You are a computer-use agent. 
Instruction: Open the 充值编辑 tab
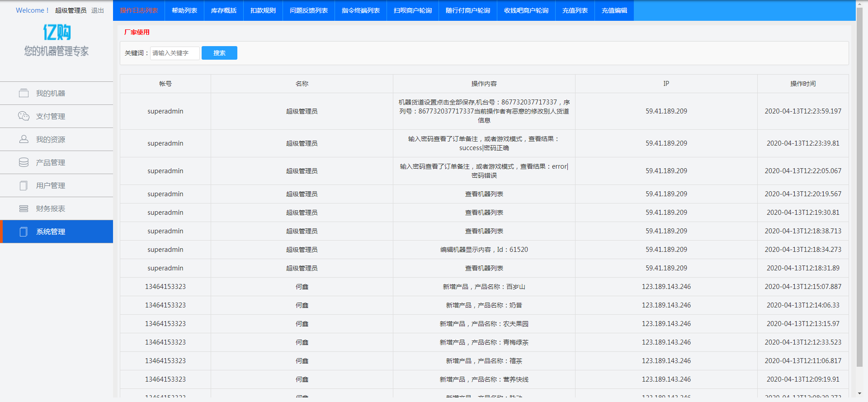pyautogui.click(x=614, y=10)
